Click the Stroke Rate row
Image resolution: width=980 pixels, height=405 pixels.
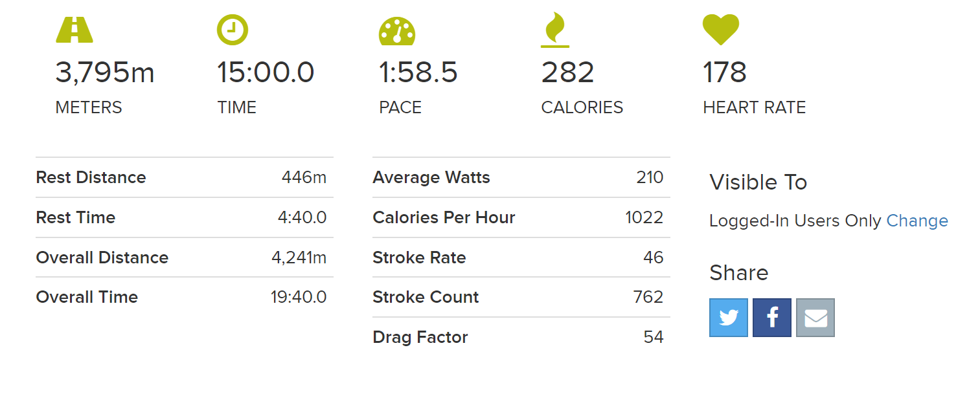coord(521,257)
